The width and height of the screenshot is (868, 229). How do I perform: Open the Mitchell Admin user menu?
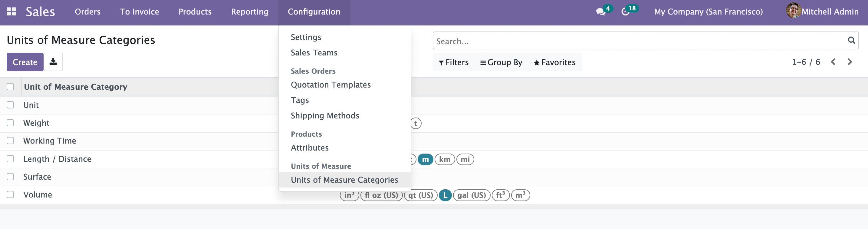pos(822,12)
